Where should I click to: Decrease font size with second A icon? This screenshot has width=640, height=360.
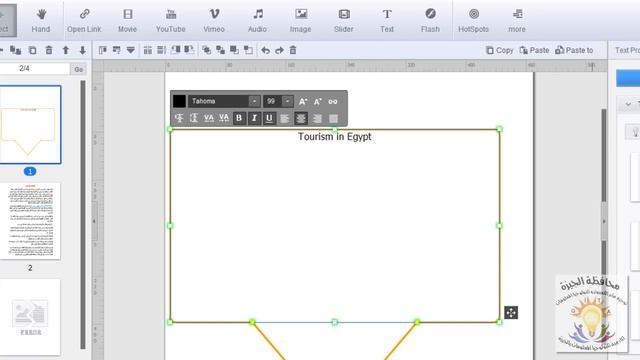click(x=318, y=102)
